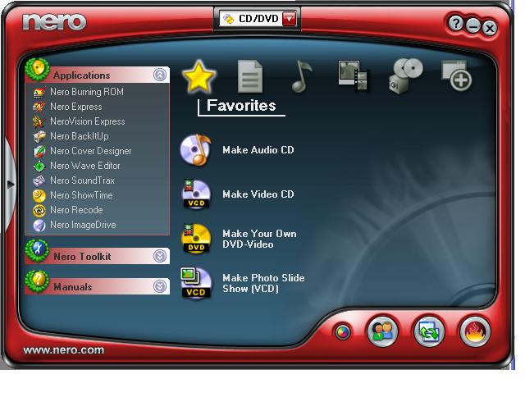
Task: Choose the Make Video CD task label
Action: click(x=258, y=194)
